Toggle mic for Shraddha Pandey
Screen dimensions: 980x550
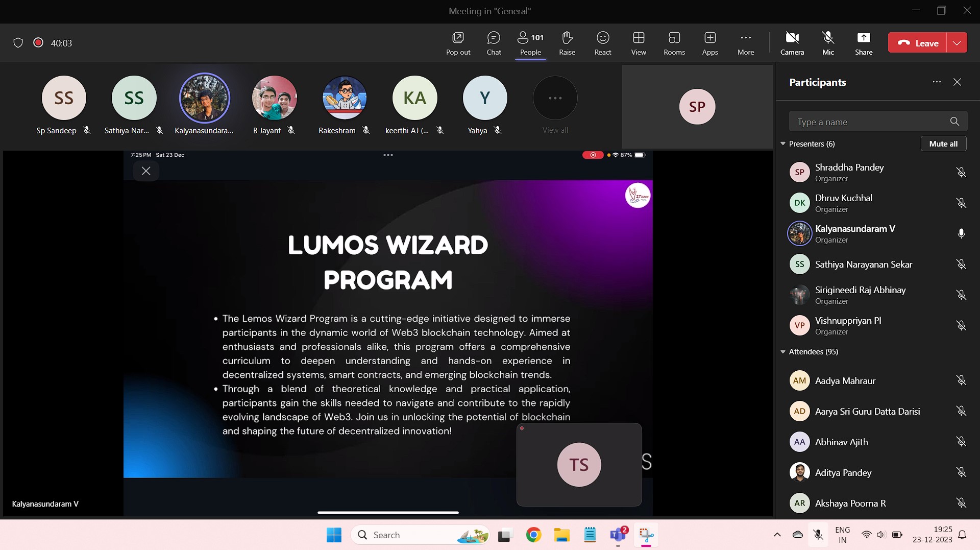coord(961,173)
